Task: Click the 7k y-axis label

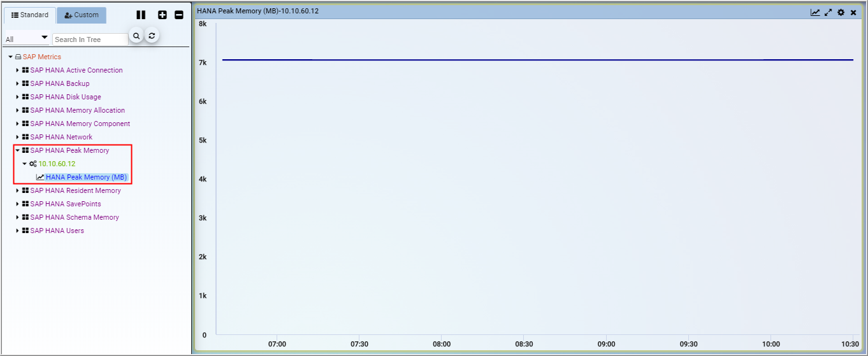Action: click(x=203, y=62)
